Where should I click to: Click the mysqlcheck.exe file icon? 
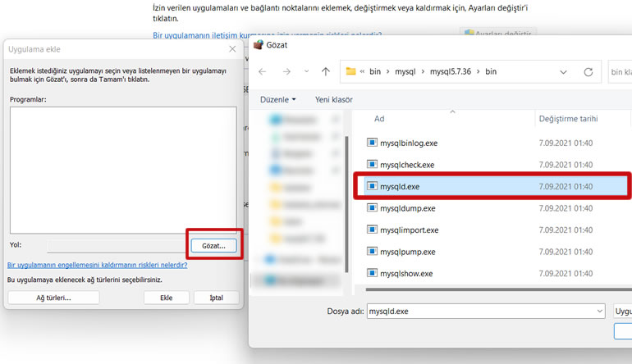point(372,165)
